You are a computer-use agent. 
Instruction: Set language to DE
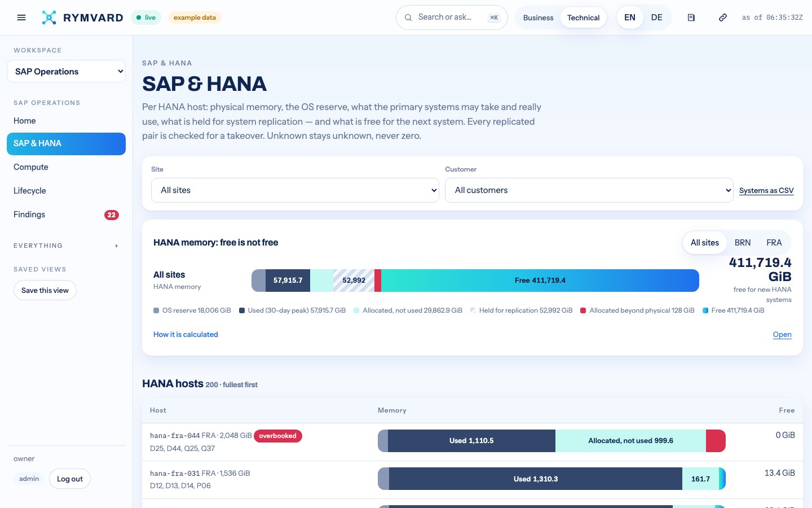657,17
